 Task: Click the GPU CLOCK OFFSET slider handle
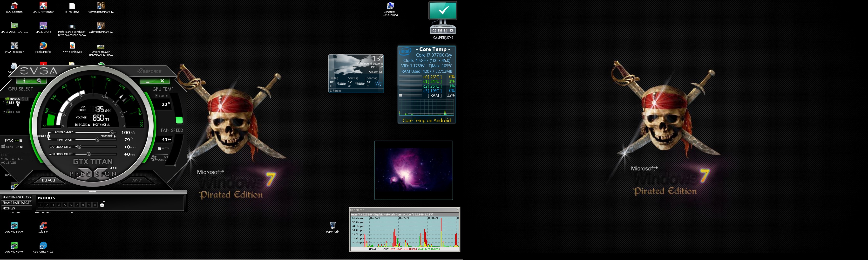(x=79, y=147)
